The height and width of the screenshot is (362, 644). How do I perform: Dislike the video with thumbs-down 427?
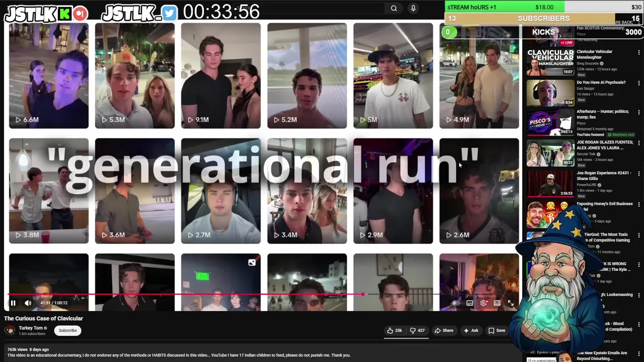click(x=417, y=330)
